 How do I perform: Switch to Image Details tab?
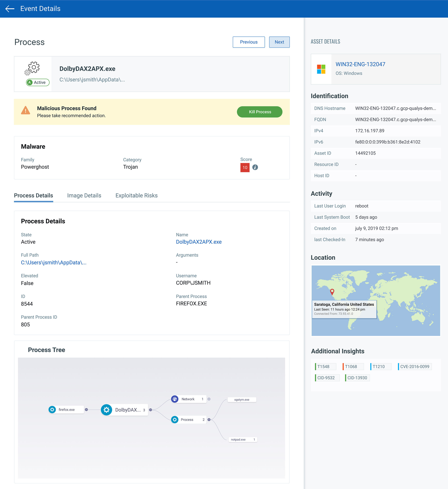point(84,196)
